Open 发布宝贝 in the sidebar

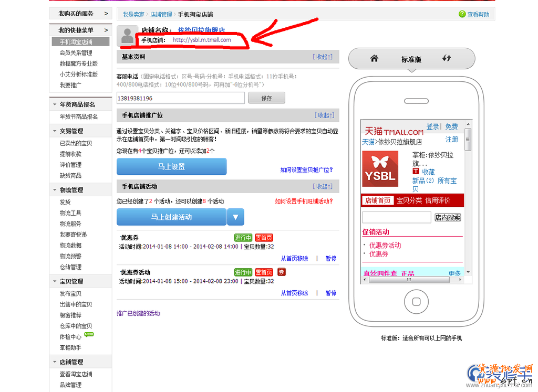70,294
